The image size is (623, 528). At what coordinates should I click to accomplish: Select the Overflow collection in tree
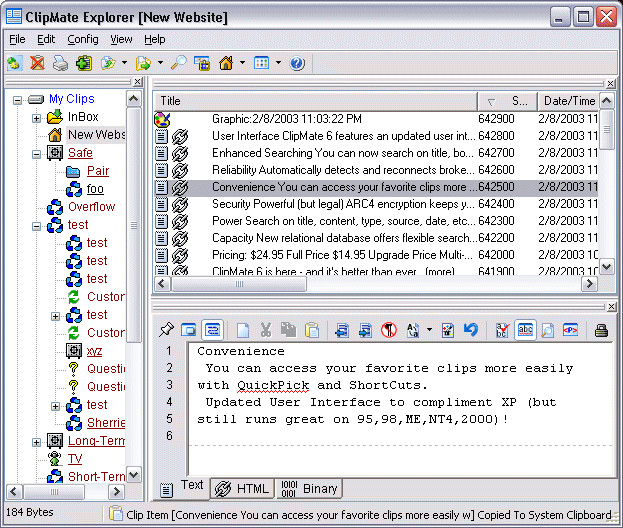(91, 207)
